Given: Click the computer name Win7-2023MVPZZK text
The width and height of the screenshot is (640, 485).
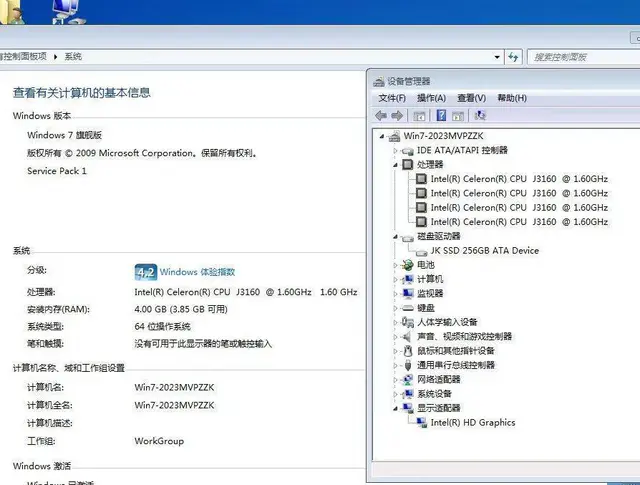Looking at the screenshot, I should [x=174, y=387].
